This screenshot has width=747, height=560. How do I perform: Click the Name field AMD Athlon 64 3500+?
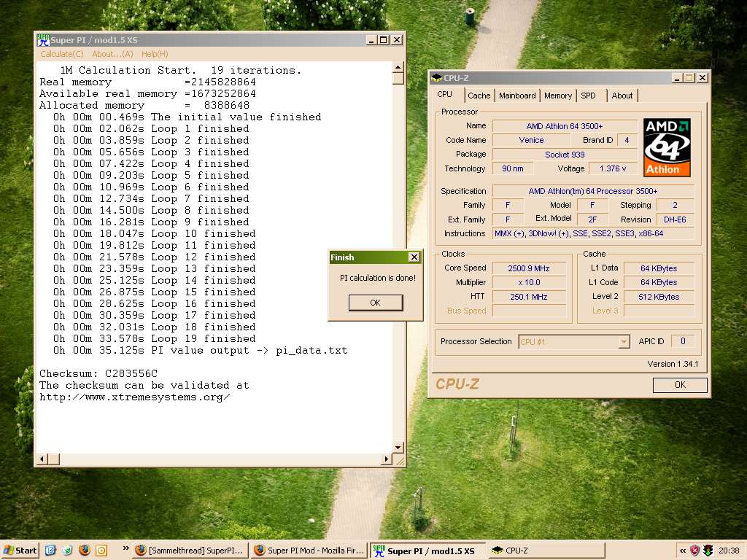(x=565, y=126)
